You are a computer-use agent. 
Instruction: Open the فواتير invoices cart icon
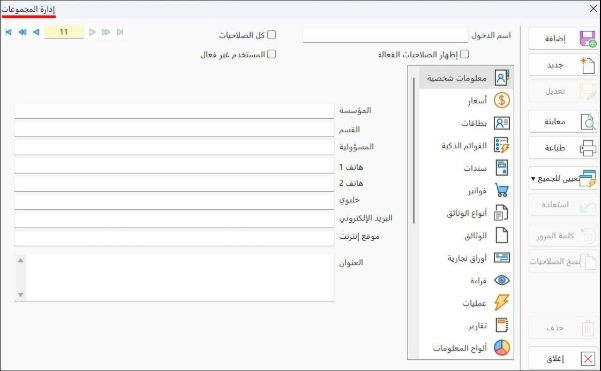501,190
